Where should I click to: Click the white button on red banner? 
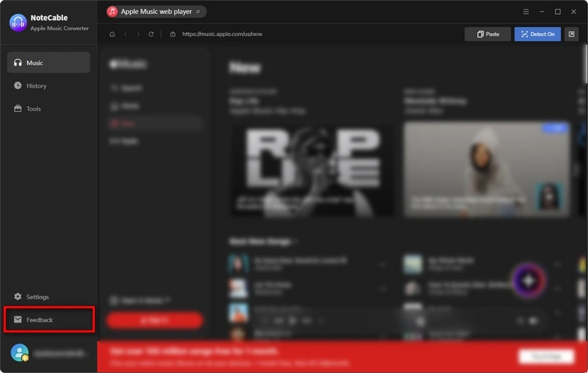click(x=546, y=356)
